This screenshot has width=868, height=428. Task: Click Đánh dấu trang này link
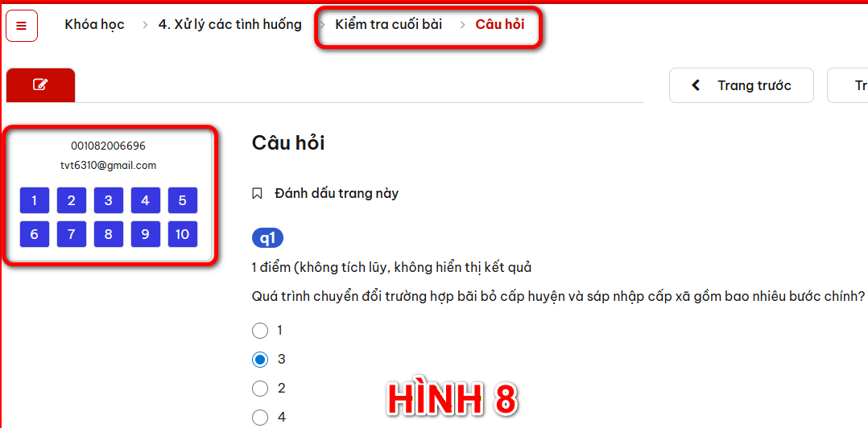tap(337, 194)
